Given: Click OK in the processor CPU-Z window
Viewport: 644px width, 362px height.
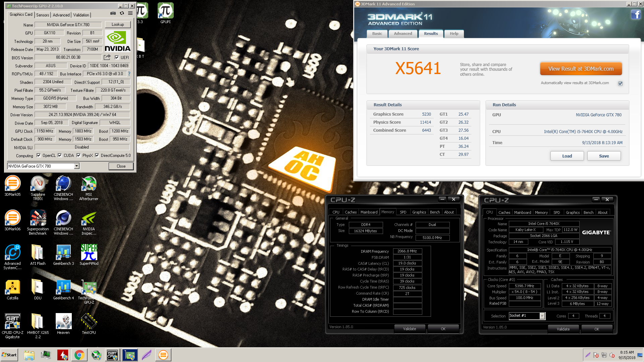Looking at the screenshot, I should pos(597,329).
